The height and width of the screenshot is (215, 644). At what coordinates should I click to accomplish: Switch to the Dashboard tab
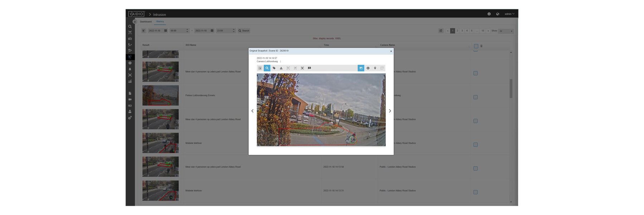[x=146, y=22]
